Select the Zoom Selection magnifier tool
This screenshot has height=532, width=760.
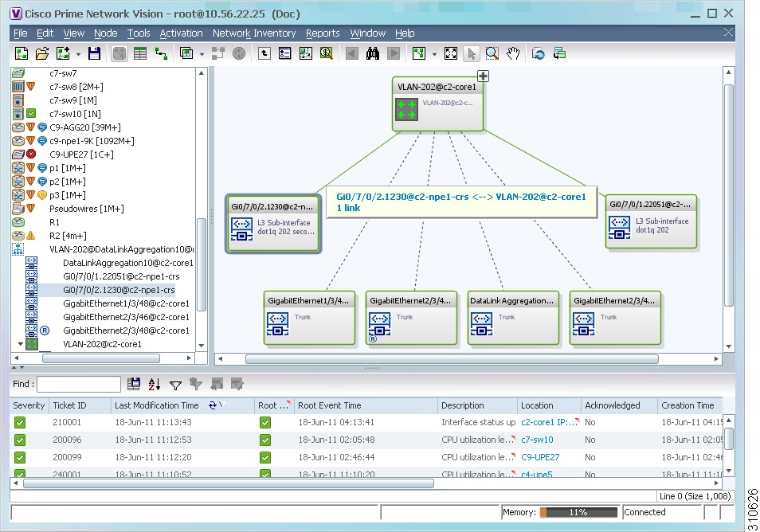(492, 53)
